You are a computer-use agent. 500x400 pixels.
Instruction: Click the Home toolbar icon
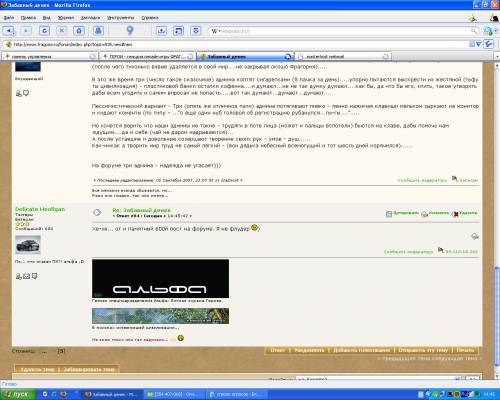[79, 31]
